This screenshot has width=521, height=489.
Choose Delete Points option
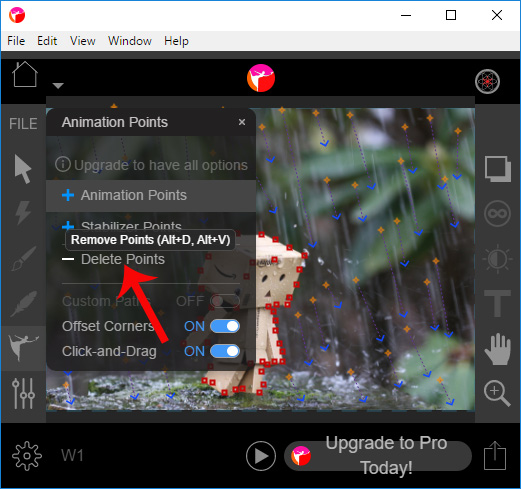113,259
